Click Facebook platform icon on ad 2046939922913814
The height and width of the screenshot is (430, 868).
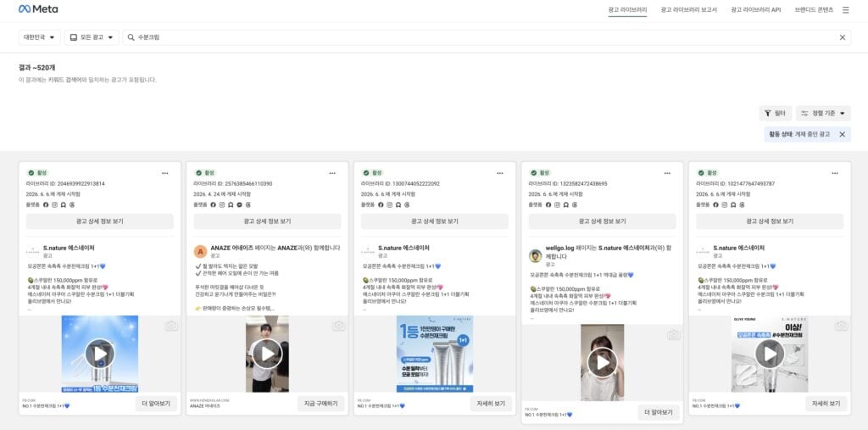coord(46,205)
